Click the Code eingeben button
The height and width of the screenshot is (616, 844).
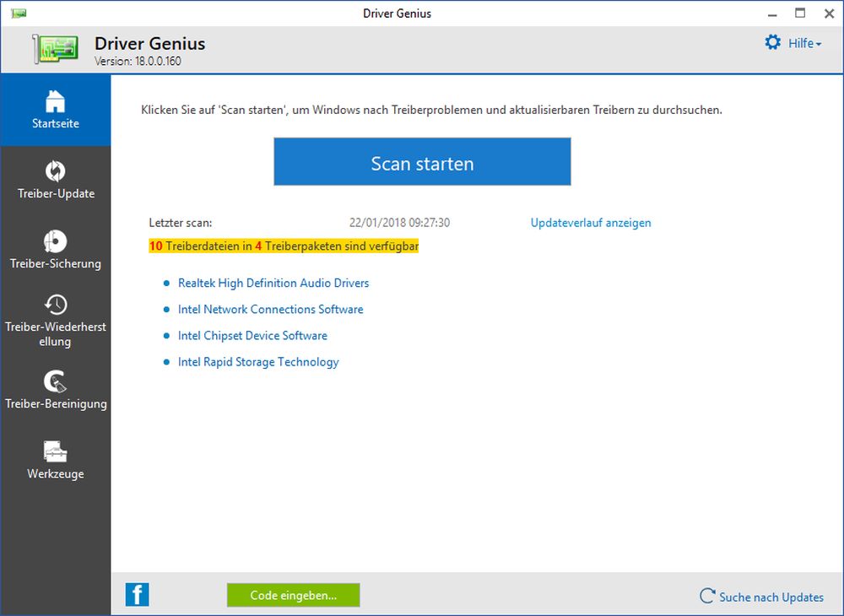pyautogui.click(x=293, y=595)
